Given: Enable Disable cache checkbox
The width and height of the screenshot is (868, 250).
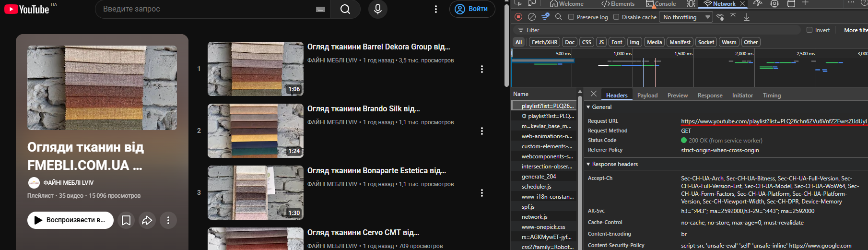Looking at the screenshot, I should tap(616, 17).
